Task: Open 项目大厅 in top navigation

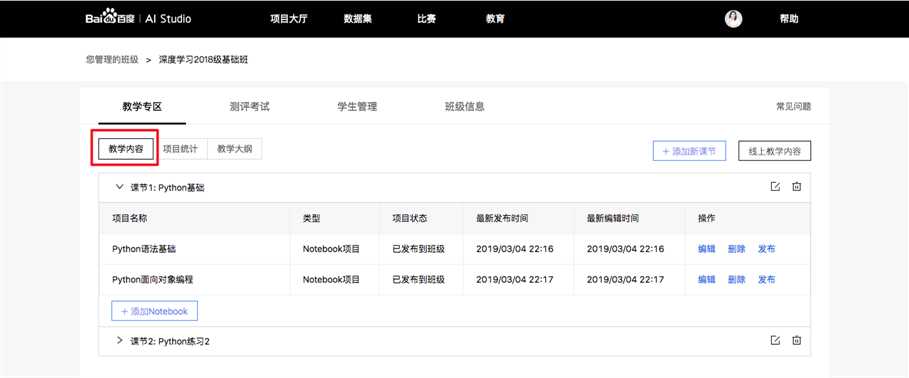Action: click(288, 19)
